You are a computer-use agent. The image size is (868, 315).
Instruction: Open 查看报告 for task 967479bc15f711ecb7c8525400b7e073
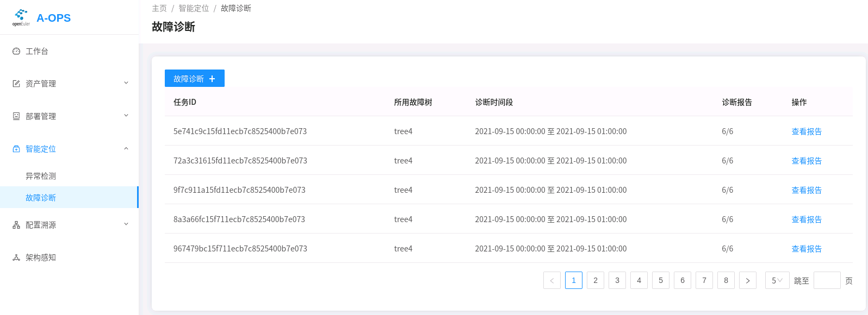point(807,249)
